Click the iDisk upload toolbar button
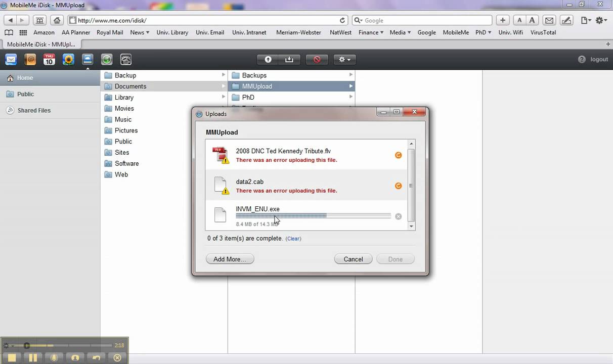Screen dimensions: 613x364 (x=268, y=60)
